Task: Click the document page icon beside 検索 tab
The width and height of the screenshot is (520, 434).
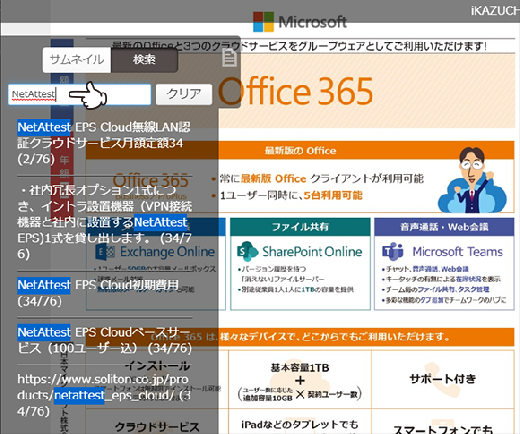Action: tap(229, 58)
